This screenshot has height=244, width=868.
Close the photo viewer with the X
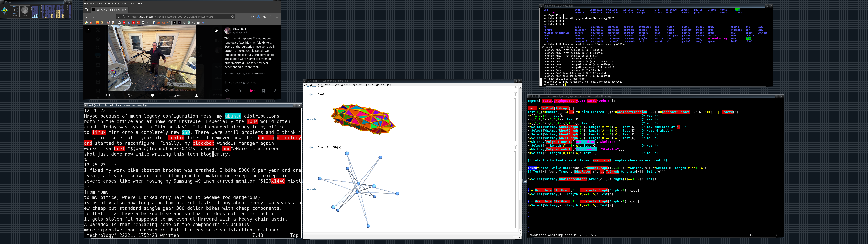click(88, 30)
